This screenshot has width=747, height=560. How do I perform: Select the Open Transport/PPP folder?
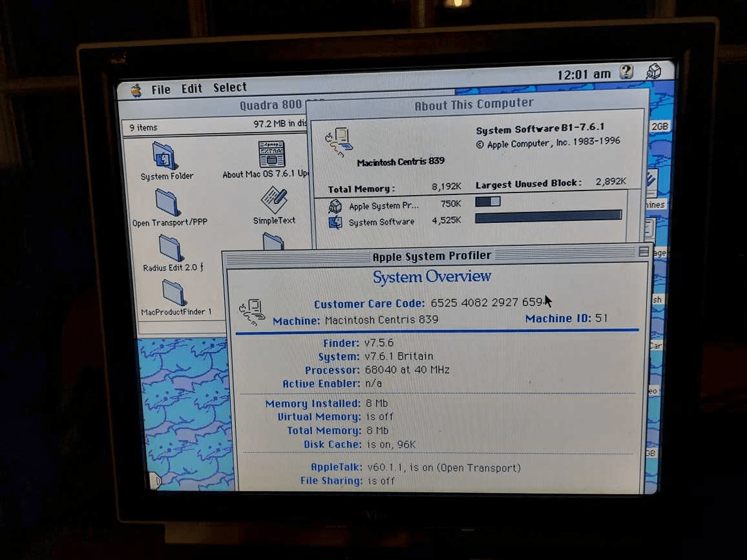coord(167,203)
